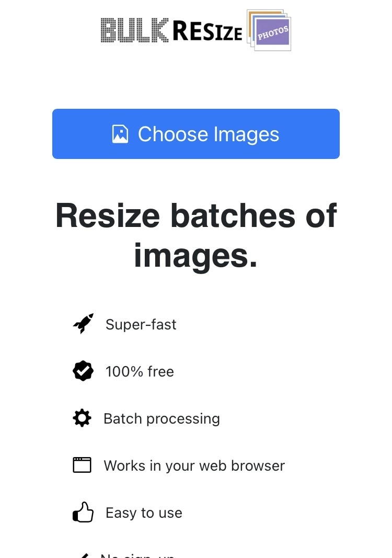
Task: Select the 100% free feature text
Action: coord(140,372)
